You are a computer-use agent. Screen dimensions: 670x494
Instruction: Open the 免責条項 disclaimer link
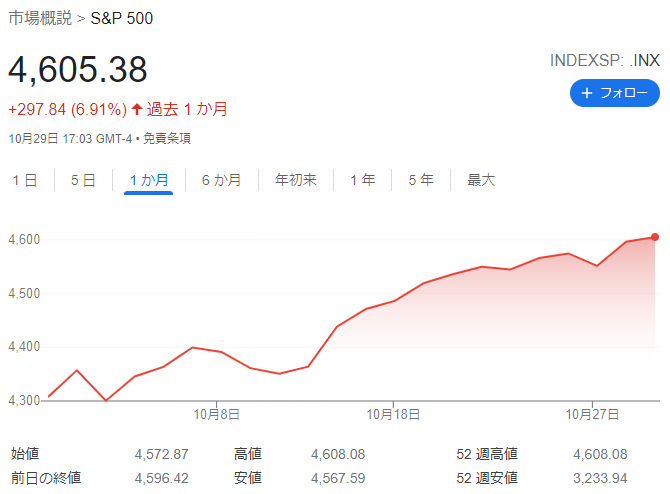(167, 138)
